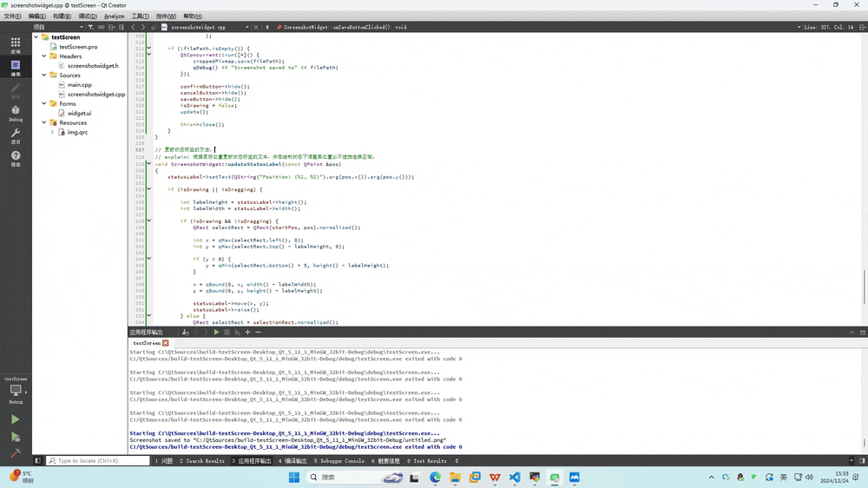This screenshot has width=868, height=488.
Task: Split the Projects side panel
Action: pyautogui.click(x=111, y=27)
